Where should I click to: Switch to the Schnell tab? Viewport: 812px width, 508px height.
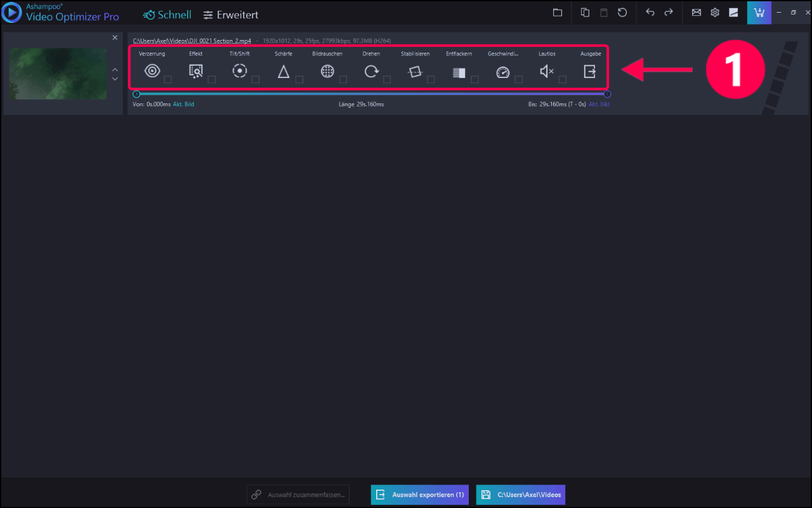tap(167, 15)
